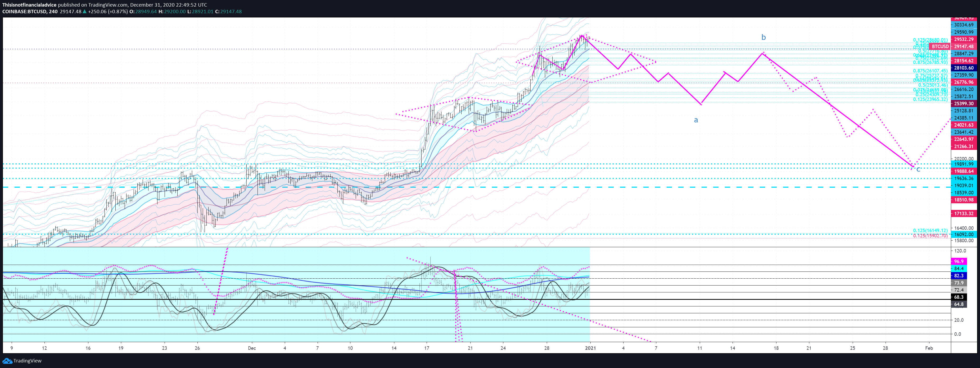Click the 22643.97 price label
Viewport: 980px width, 368px height.
[x=964, y=139]
